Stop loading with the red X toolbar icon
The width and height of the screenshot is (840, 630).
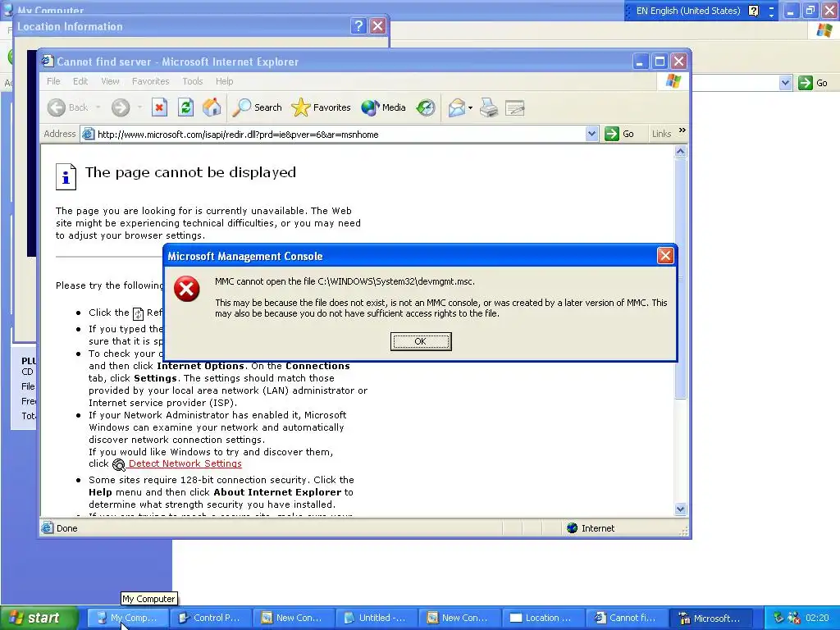159,107
